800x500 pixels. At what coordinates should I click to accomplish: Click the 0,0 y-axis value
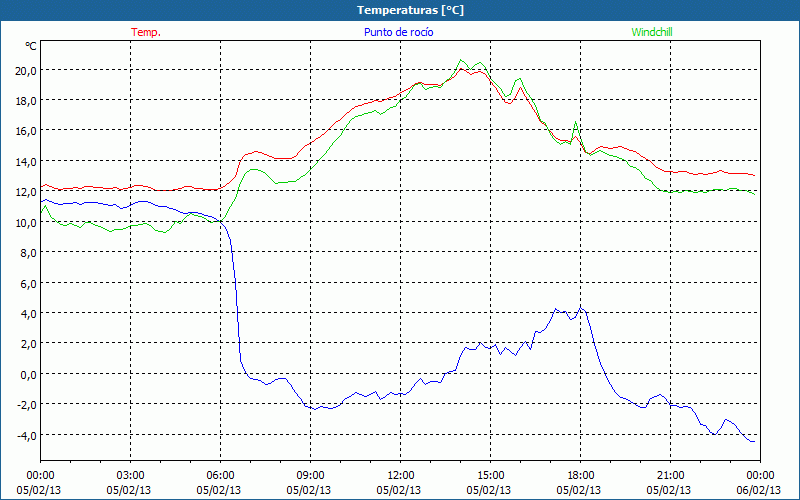pos(28,374)
